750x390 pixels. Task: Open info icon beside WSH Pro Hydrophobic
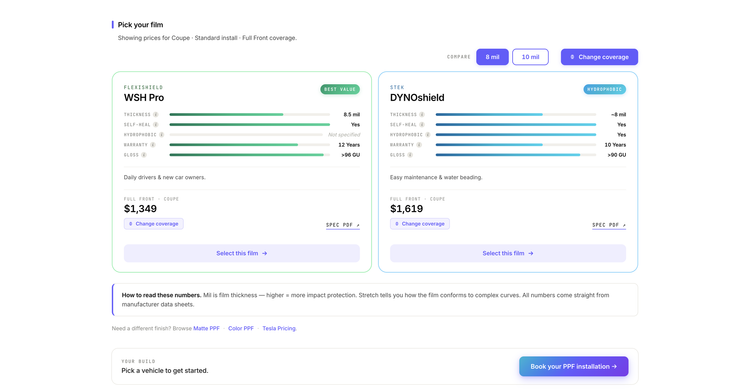[x=162, y=134]
